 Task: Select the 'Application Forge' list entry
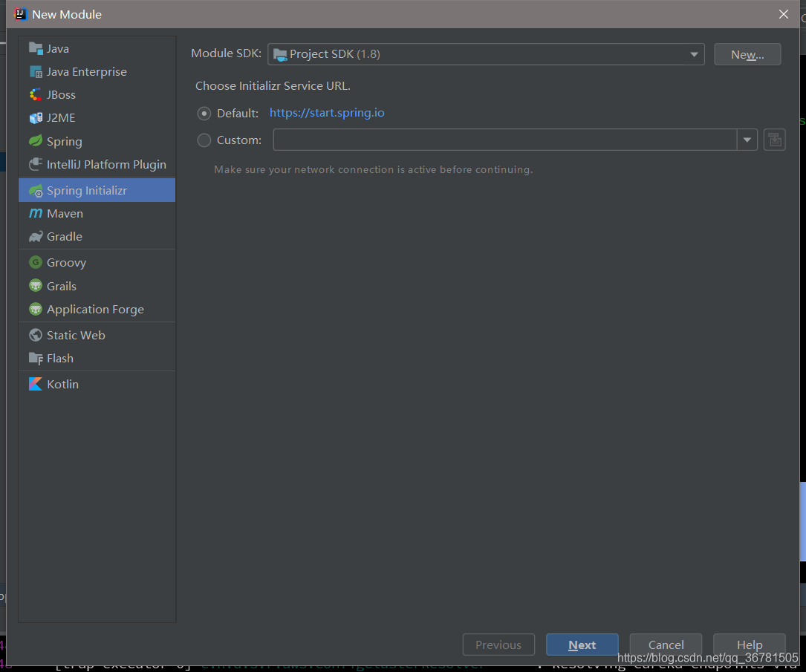point(97,310)
